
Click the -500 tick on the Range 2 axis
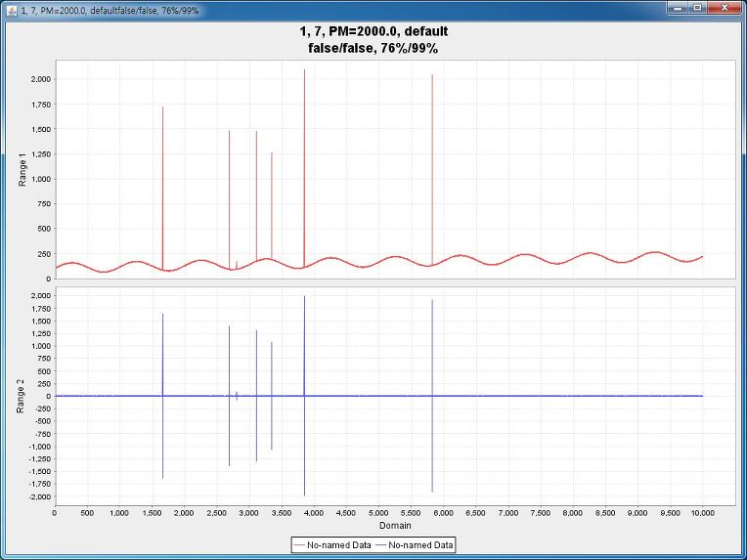click(x=42, y=421)
